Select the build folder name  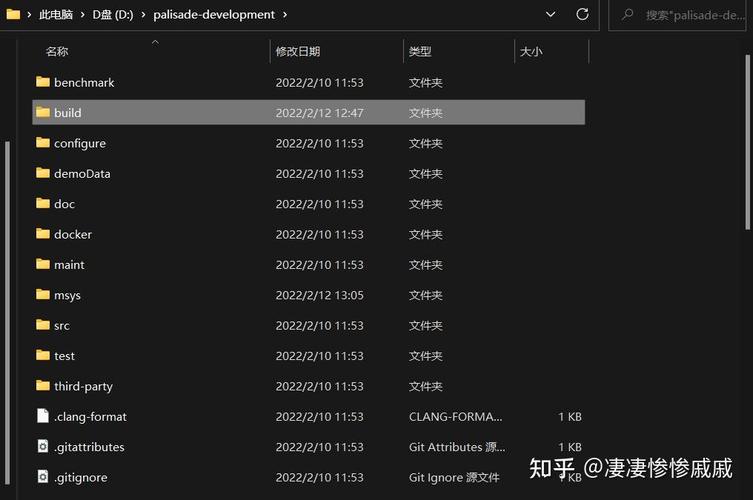[68, 113]
